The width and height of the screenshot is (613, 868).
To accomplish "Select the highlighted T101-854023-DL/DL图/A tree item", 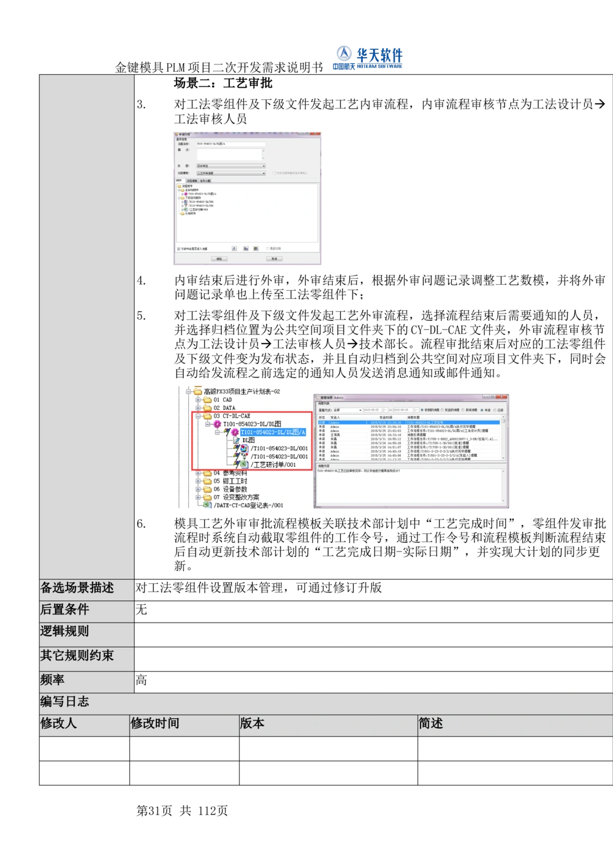I will coord(273,432).
